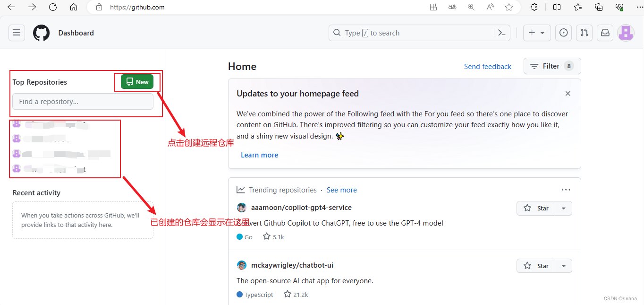Screen dimensions: 644x305
Task: Open mckaywrigley avatar next to chatbot-ui
Action: click(x=242, y=265)
